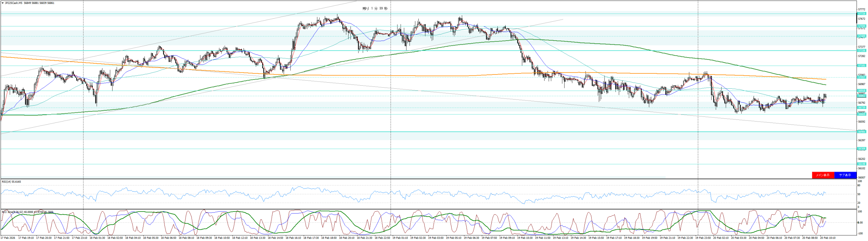
Task: Click the 56739 price level tag
Action: click(861, 108)
